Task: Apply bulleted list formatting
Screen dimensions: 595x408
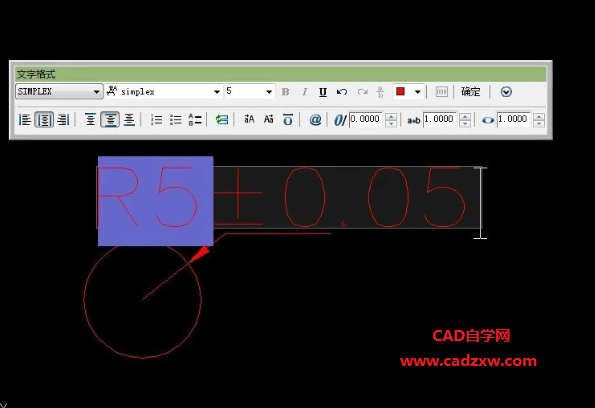Action: [x=175, y=120]
